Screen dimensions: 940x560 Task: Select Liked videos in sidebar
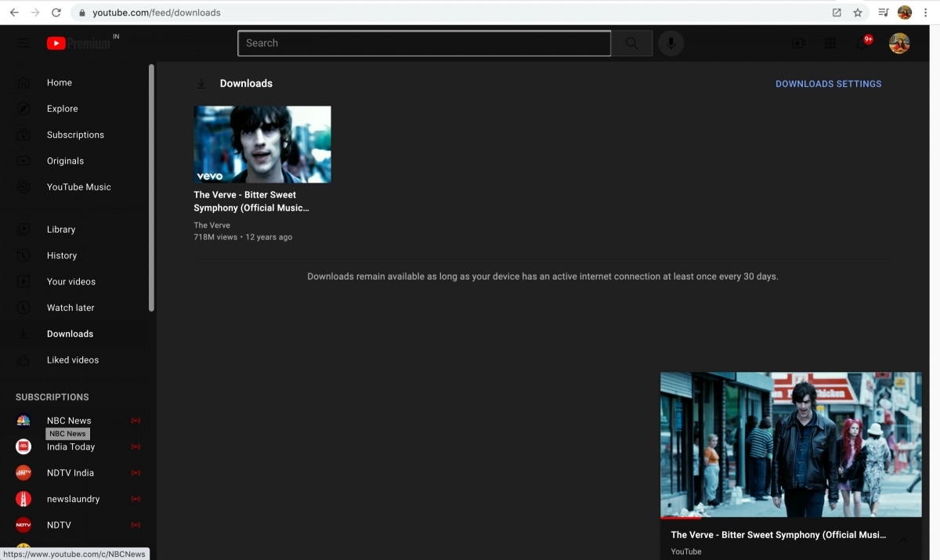tap(72, 360)
